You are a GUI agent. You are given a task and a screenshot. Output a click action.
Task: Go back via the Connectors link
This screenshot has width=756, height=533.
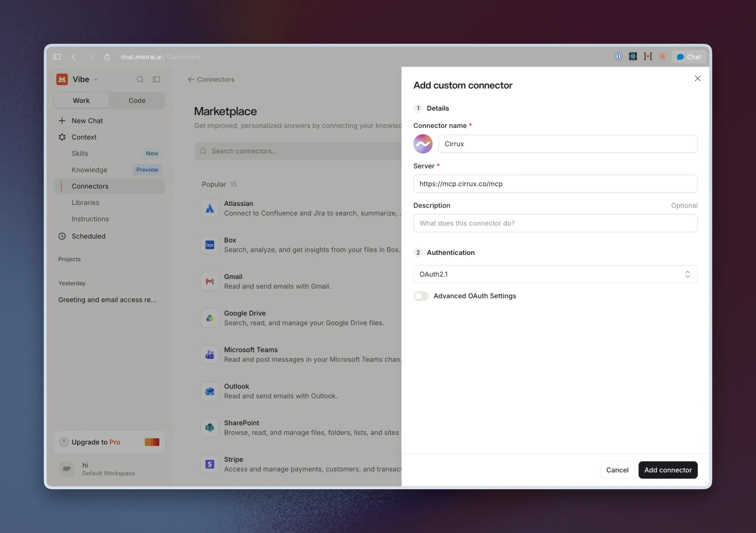coord(211,79)
